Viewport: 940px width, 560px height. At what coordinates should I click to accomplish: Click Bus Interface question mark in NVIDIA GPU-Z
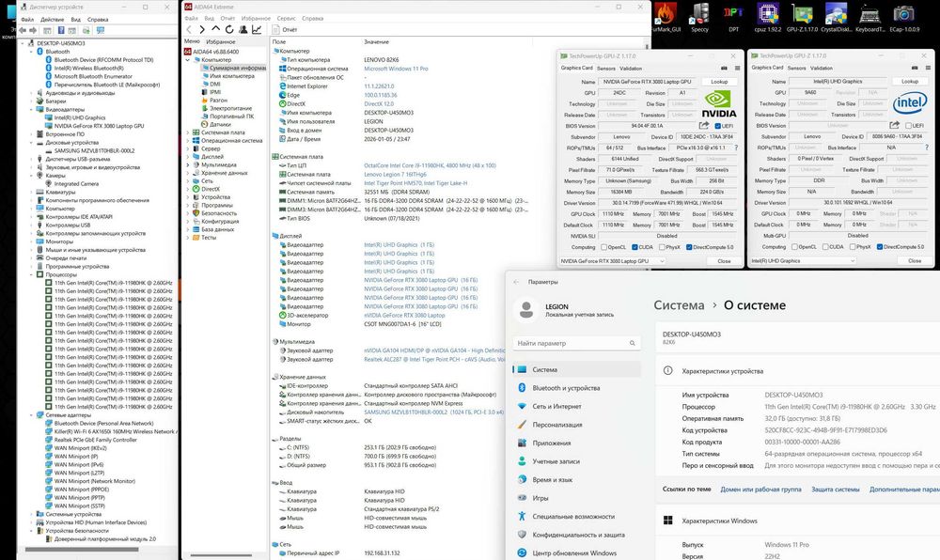coord(736,148)
